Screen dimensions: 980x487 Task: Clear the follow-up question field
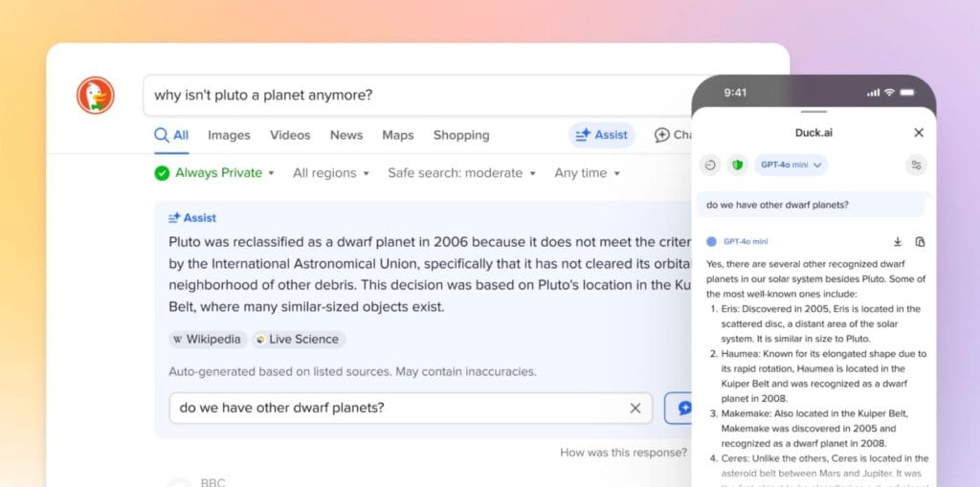tap(635, 408)
